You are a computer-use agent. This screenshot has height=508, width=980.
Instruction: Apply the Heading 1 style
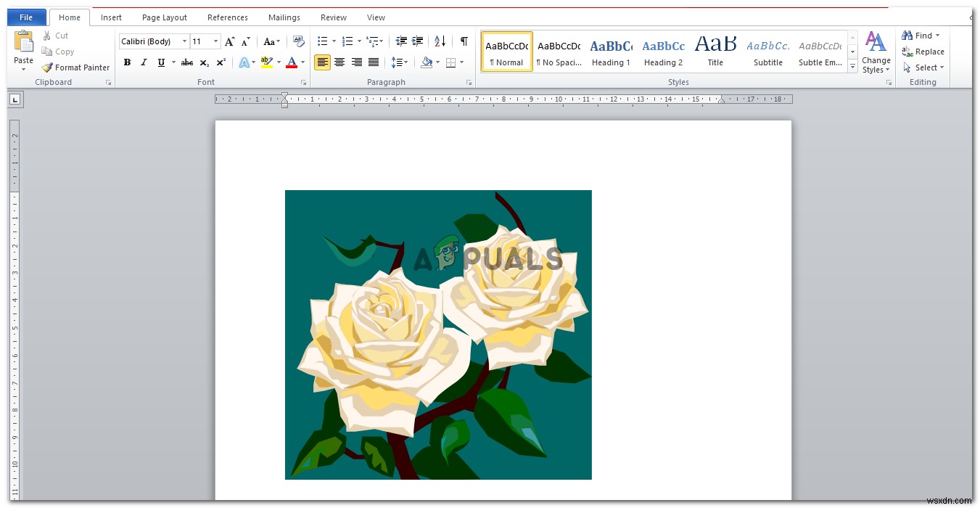[611, 52]
